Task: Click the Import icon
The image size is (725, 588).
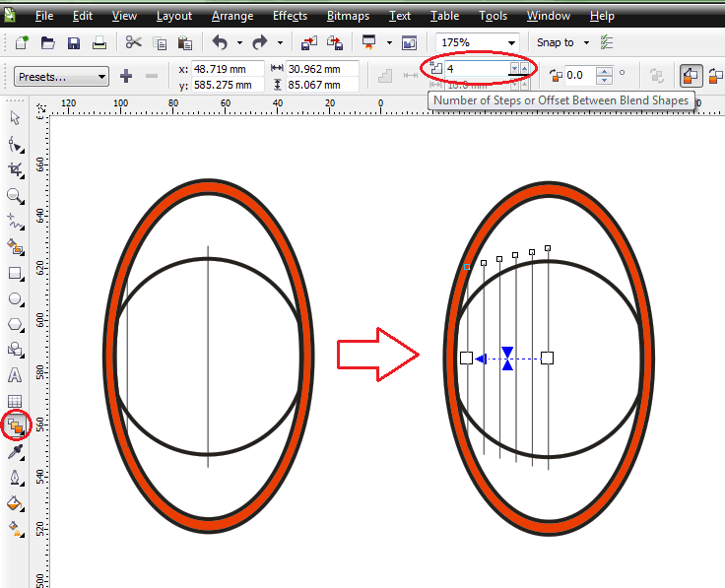Action: [x=309, y=43]
